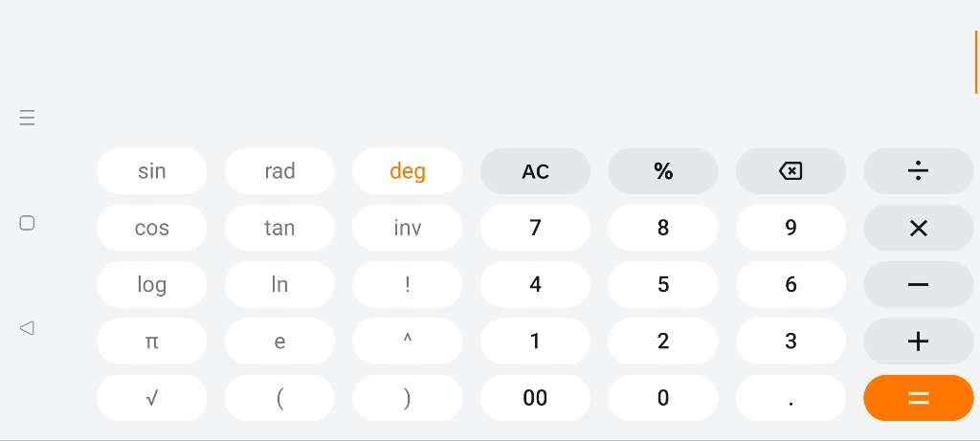Switch angle mode to rad
The image size is (980, 441).
coord(279,171)
